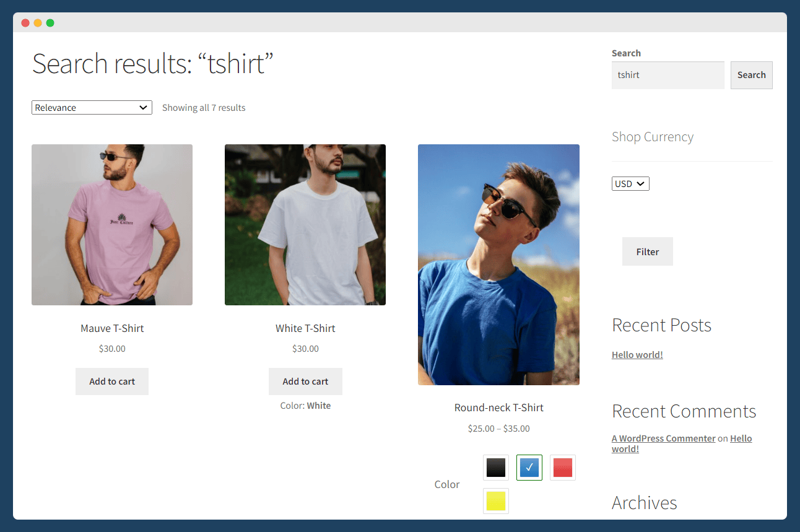Click the A WordPress Commenter link
Viewport: 800px width, 532px height.
point(663,438)
